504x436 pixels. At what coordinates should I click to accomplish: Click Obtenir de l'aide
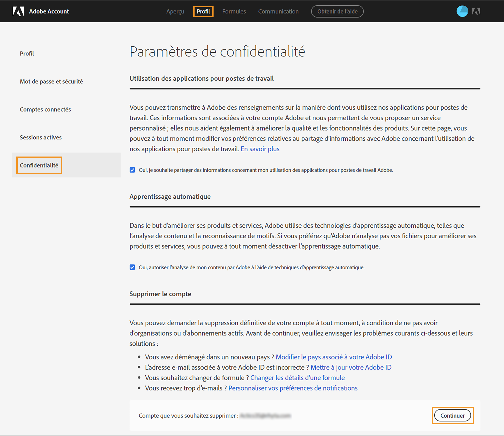pos(337,11)
